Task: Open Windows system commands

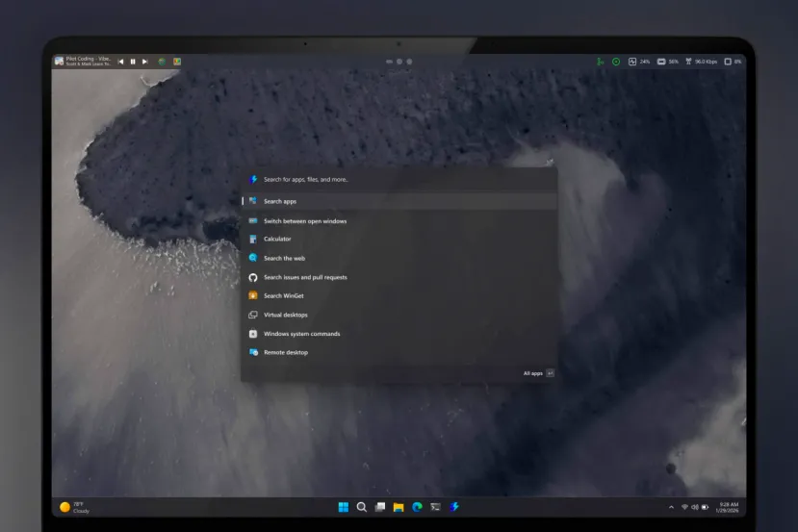Action: coord(399,334)
